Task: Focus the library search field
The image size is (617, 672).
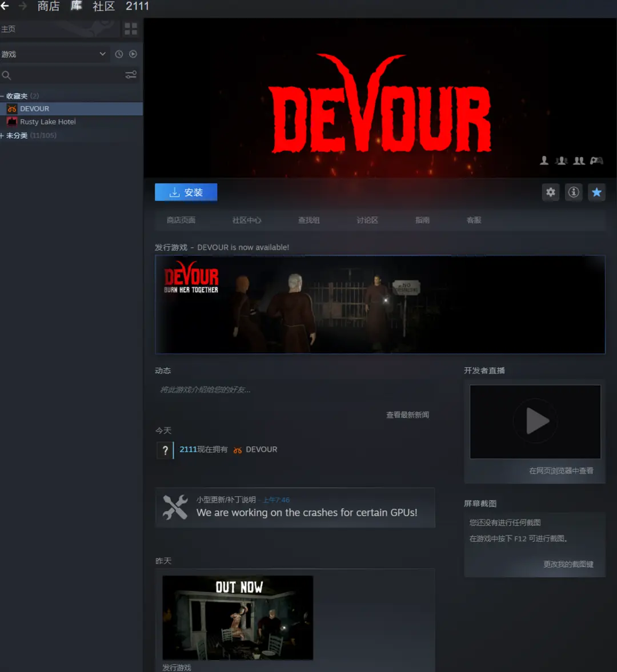Action: pyautogui.click(x=62, y=75)
